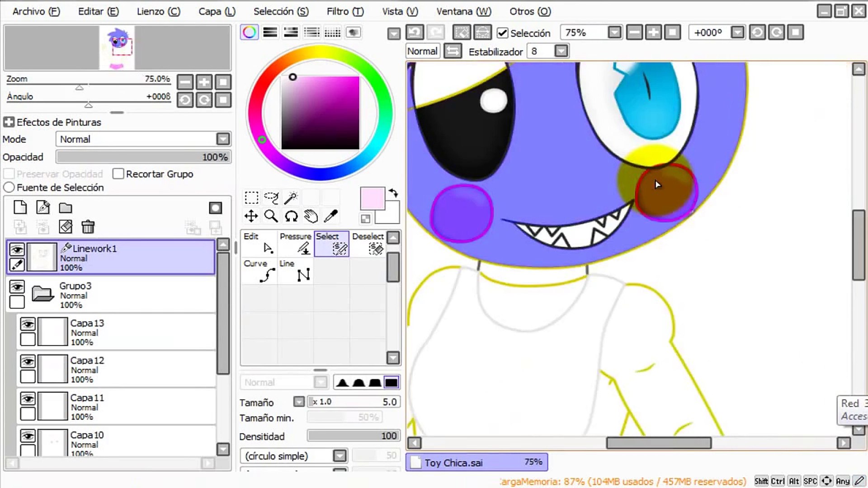Create a new layer folder
This screenshot has height=488, width=868.
click(66, 208)
